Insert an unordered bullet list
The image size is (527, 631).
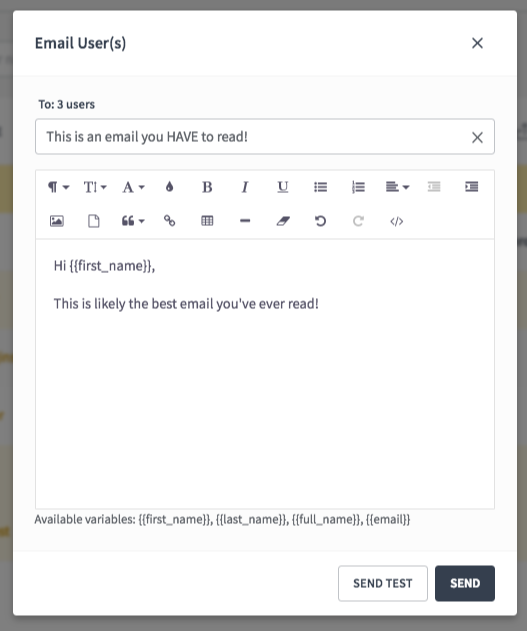click(x=321, y=187)
